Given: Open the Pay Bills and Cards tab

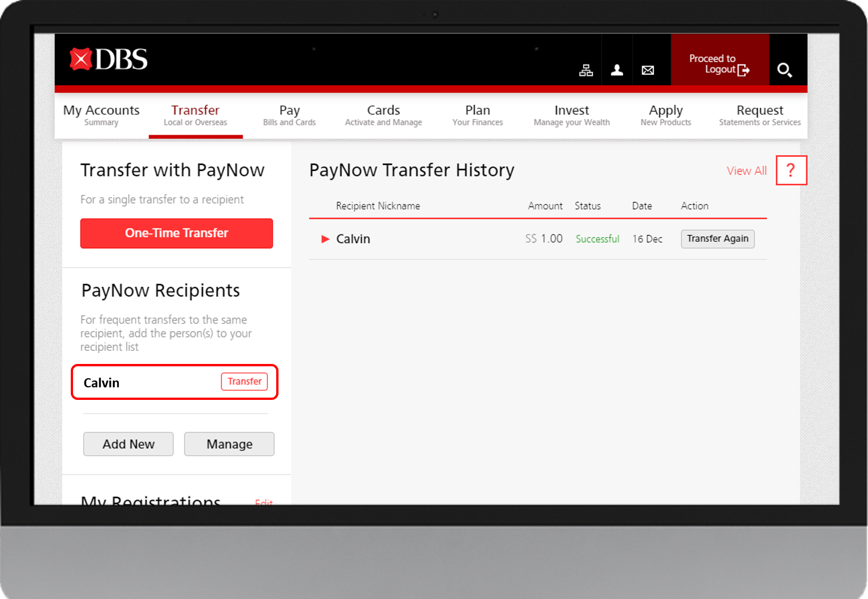Looking at the screenshot, I should (x=289, y=114).
